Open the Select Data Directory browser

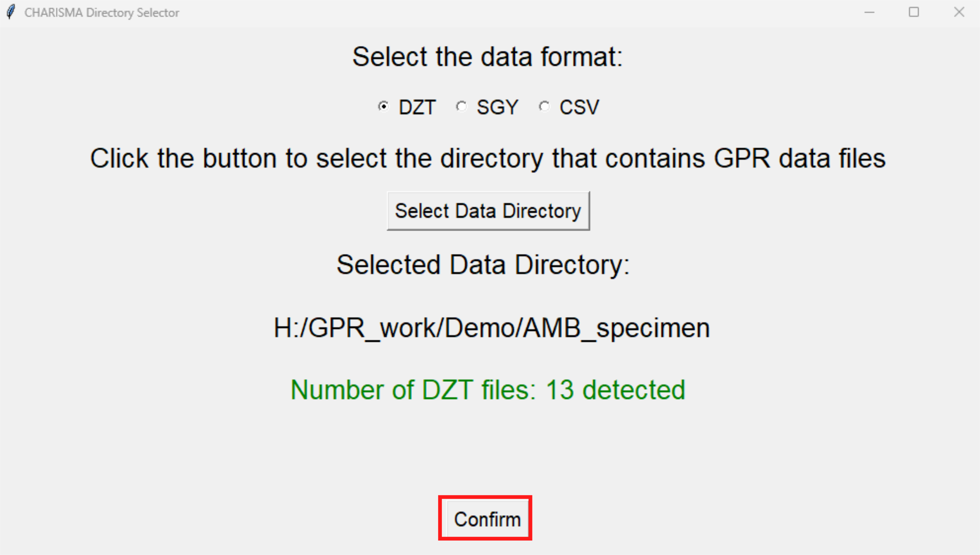coord(488,211)
